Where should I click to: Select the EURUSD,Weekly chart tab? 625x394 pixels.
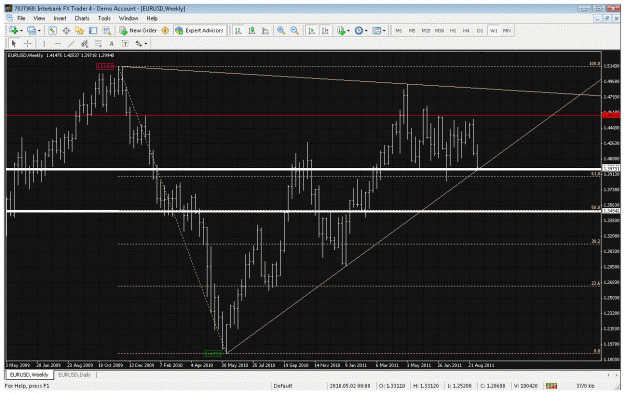point(29,375)
